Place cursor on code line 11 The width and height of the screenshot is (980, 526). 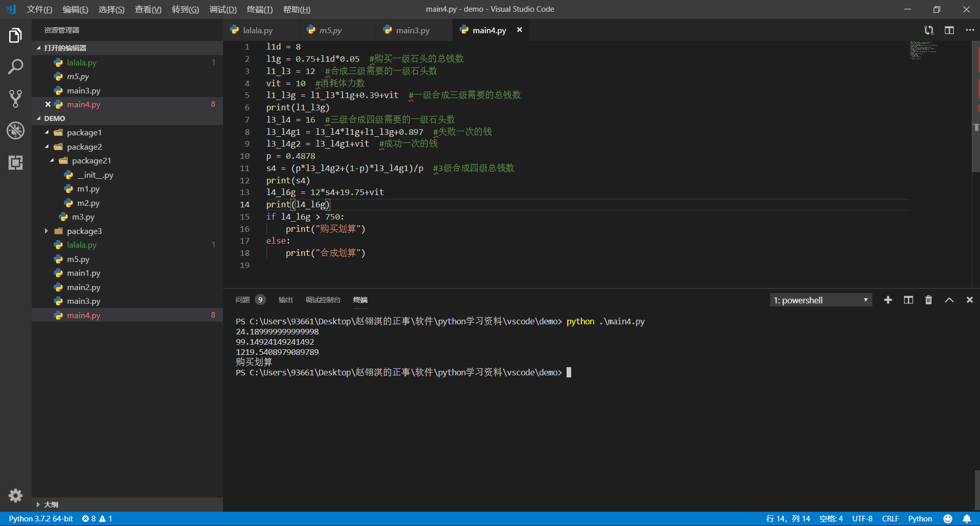[390, 168]
